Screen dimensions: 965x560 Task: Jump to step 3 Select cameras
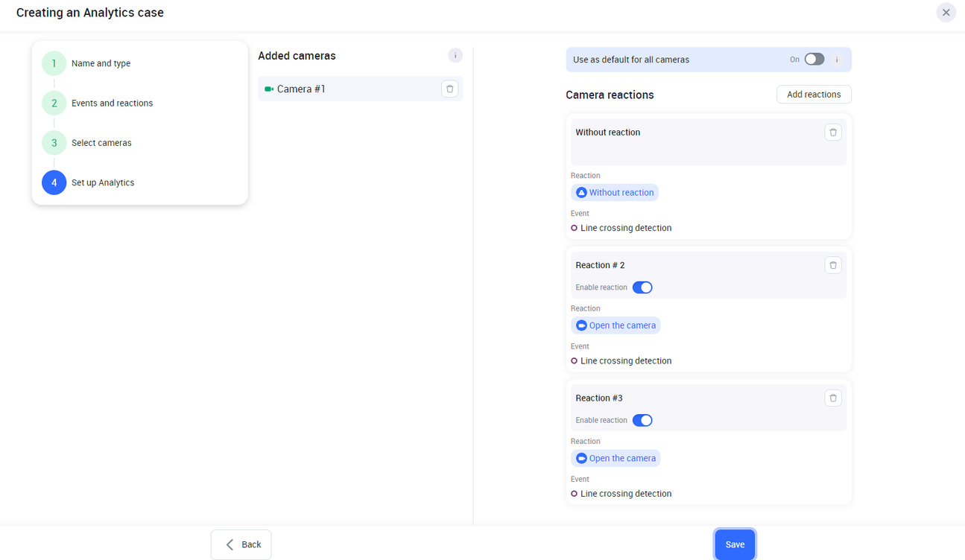coord(54,143)
